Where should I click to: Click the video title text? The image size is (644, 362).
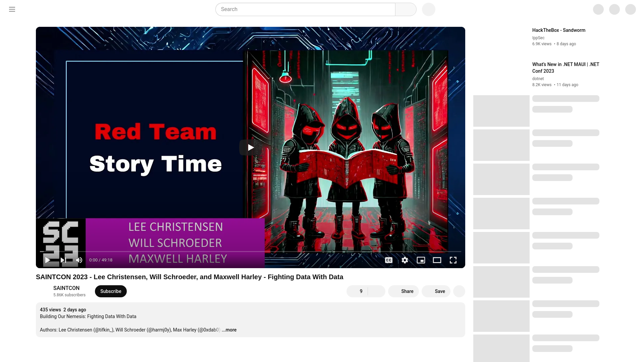pos(190,277)
